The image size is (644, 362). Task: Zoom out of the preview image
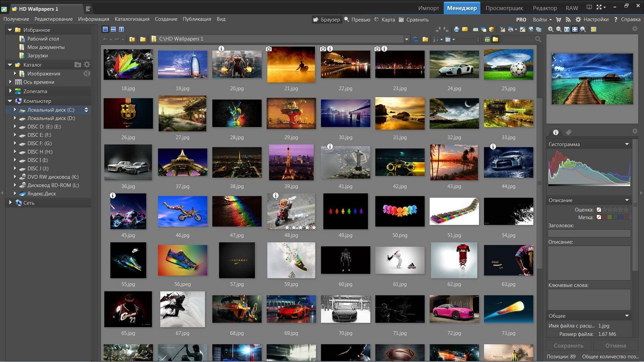559,29
